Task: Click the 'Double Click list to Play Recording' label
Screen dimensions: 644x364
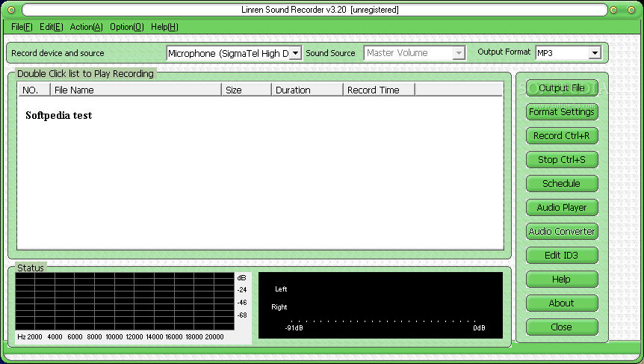Action: coord(85,73)
